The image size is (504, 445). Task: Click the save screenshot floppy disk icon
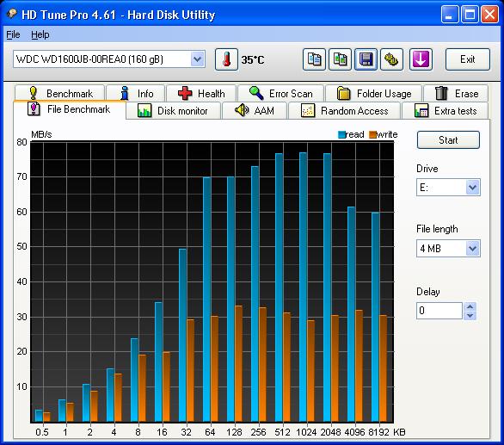(366, 59)
